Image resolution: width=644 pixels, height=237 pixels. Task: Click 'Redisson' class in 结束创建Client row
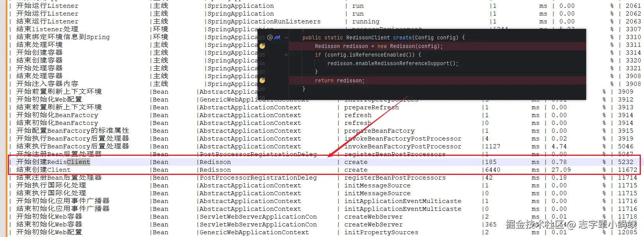(x=215, y=169)
